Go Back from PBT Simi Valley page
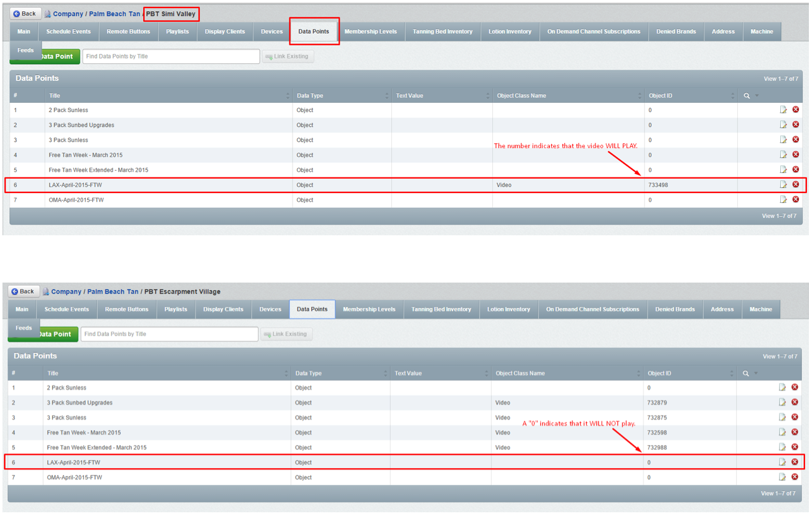Image resolution: width=812 pixels, height=516 pixels. pyautogui.click(x=25, y=14)
